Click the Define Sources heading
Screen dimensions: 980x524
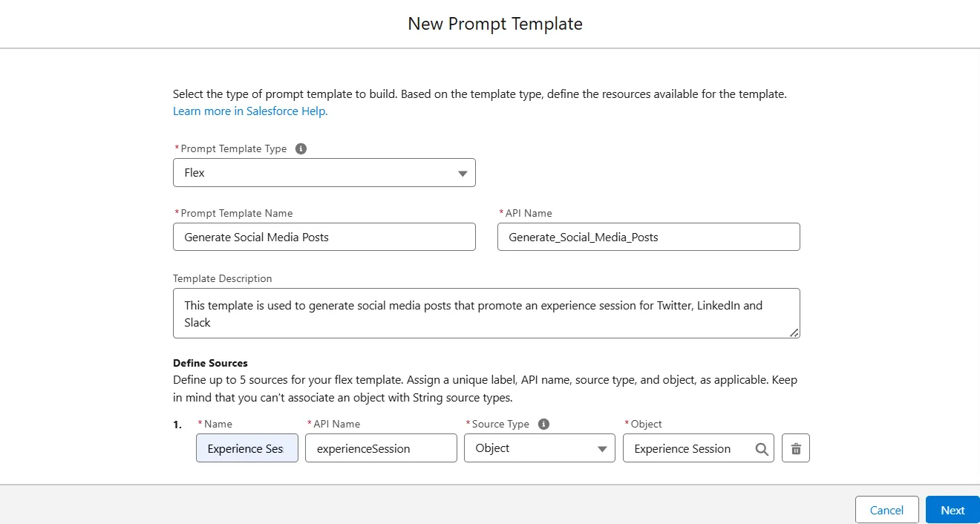pyautogui.click(x=210, y=363)
